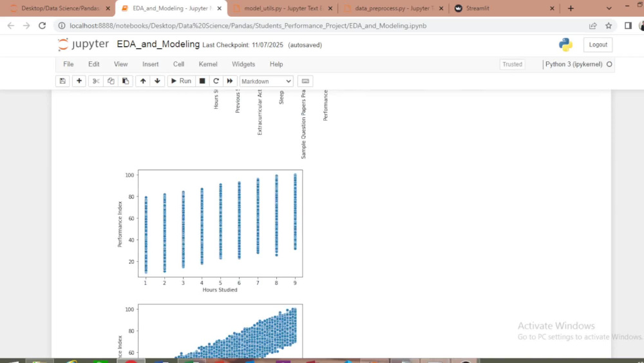The image size is (644, 363).
Task: Click the Hours Studied scatter plot
Action: click(220, 223)
